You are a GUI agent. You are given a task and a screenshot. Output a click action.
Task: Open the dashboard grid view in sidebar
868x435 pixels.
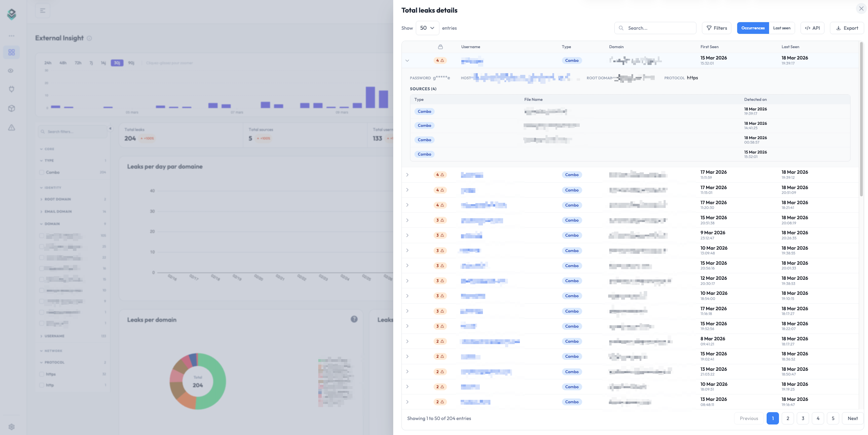pyautogui.click(x=11, y=52)
